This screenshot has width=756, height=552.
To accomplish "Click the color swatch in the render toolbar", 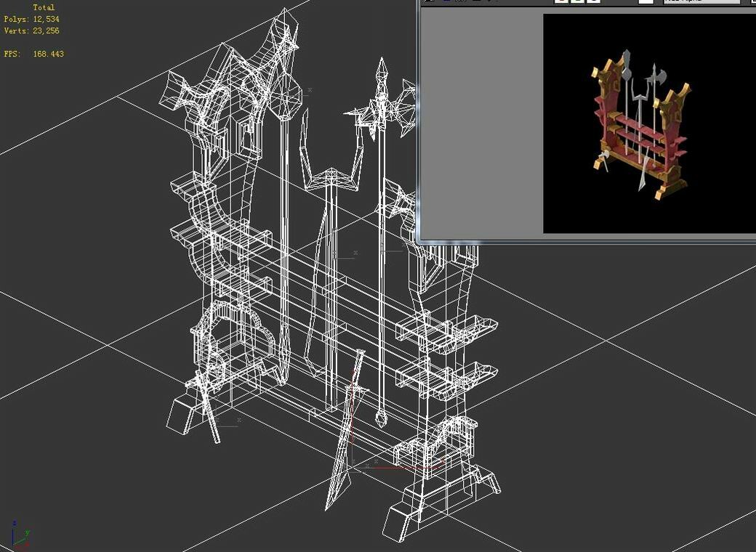I will point(646,3).
